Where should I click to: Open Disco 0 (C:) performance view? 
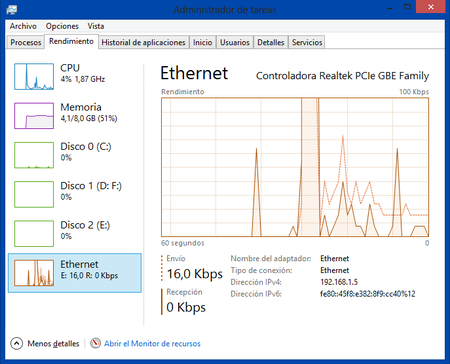[x=75, y=155]
